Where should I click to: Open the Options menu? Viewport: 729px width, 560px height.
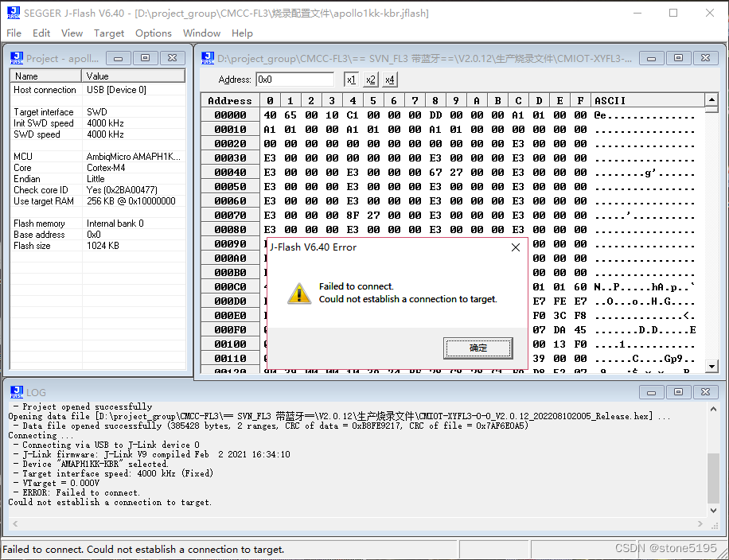click(x=154, y=33)
